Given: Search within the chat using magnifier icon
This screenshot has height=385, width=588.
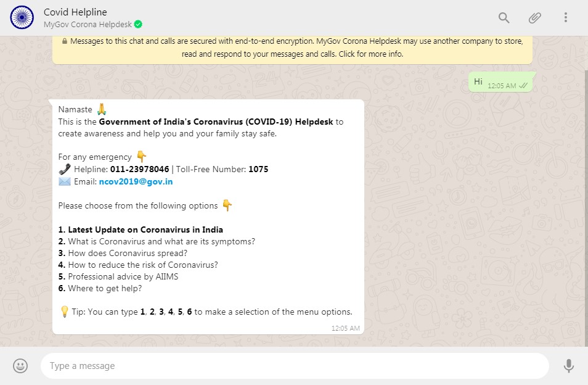Looking at the screenshot, I should tap(504, 17).
